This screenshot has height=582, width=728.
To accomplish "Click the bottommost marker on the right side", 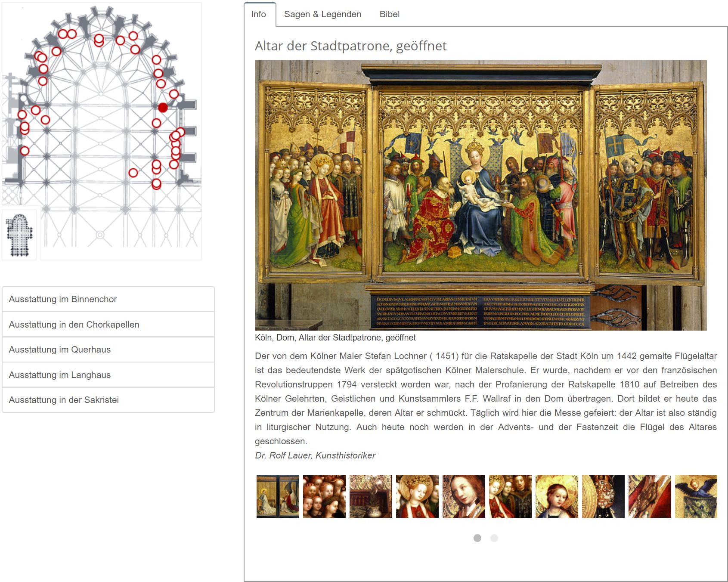I will pos(157,184).
